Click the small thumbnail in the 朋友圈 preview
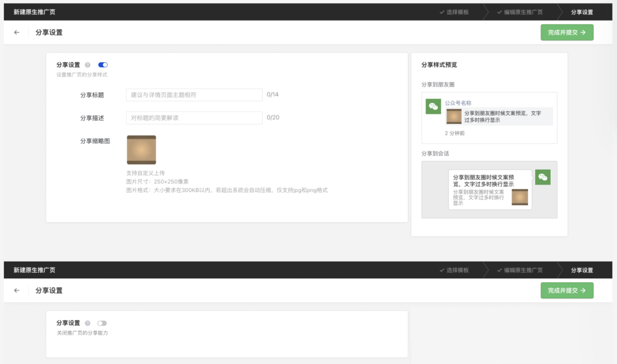617x364 pixels. pyautogui.click(x=454, y=117)
